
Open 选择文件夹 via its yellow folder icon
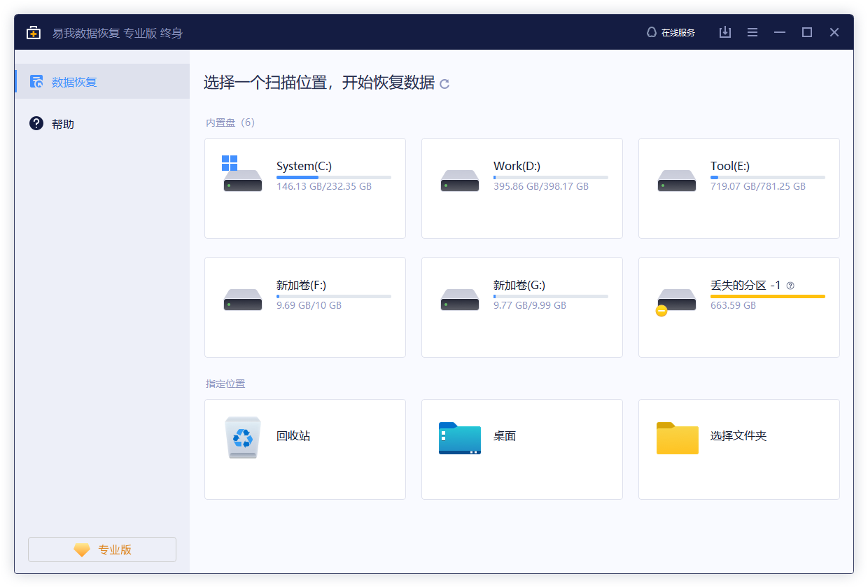point(676,437)
